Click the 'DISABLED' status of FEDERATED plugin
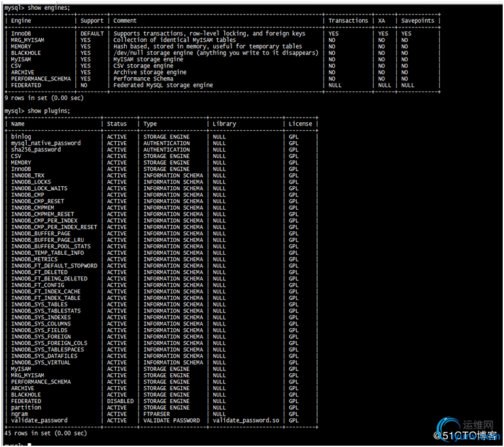Image resolution: width=504 pixels, height=447 pixels. [x=120, y=401]
